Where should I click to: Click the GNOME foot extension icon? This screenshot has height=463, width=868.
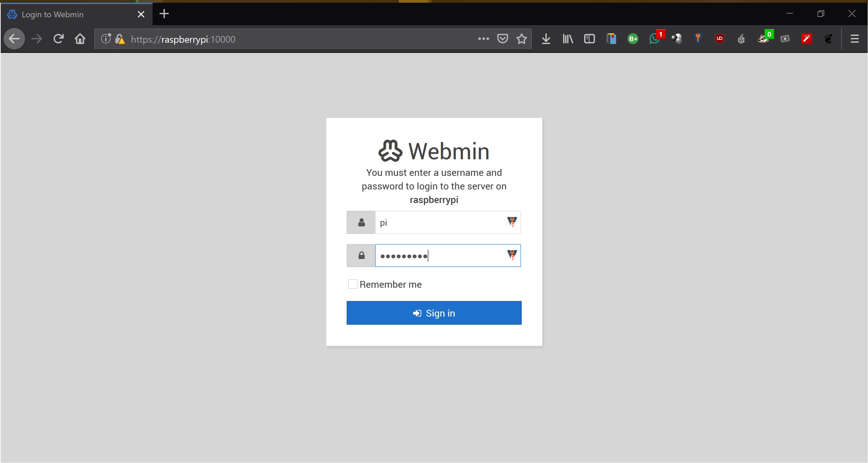tap(828, 39)
